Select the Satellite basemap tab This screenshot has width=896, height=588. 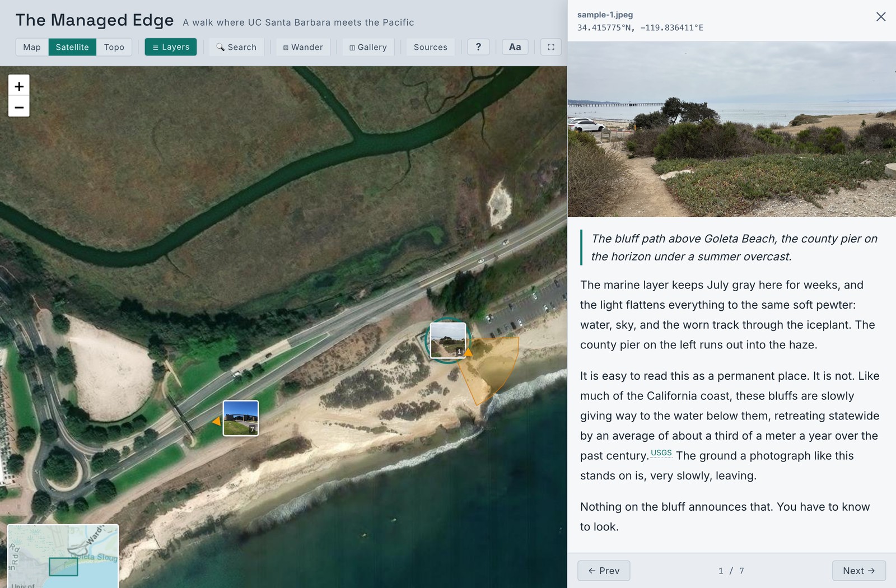pos(72,47)
